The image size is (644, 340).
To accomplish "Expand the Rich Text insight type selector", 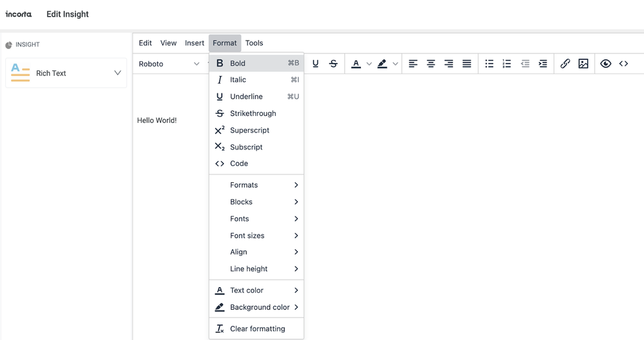I will (66, 73).
